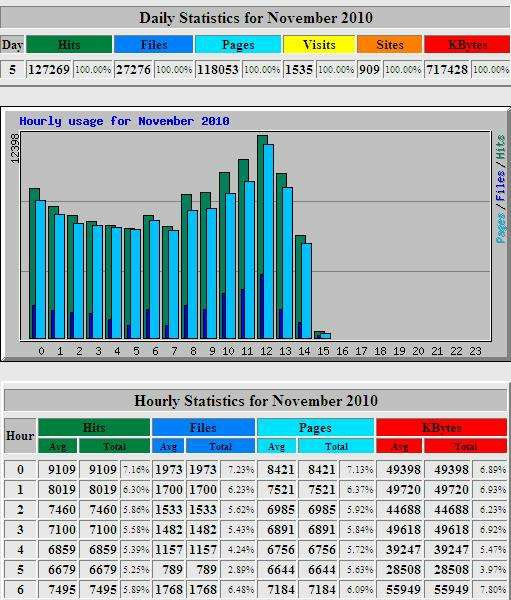Click the Hits Avg cell 8019 in the hour 1 row

(58, 489)
